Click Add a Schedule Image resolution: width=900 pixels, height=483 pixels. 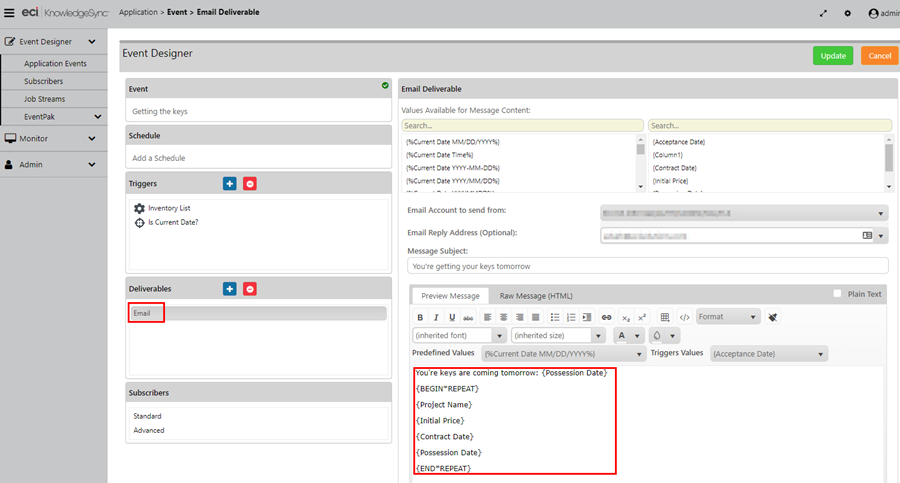tap(158, 158)
